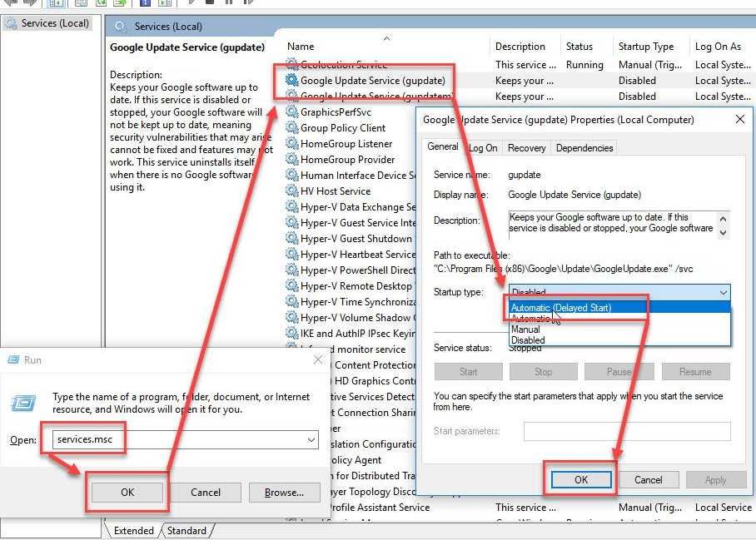Open the Startup type combo box
Screen dimensions: 756x540
point(619,292)
